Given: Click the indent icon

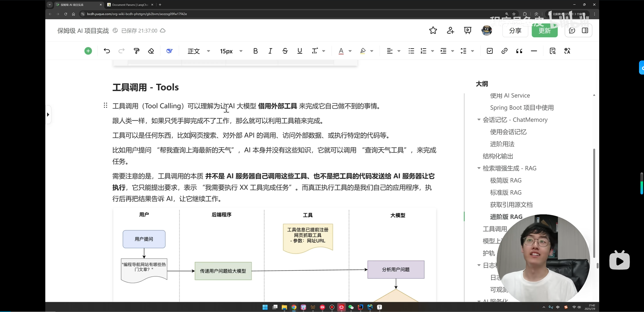Looking at the screenshot, I should [x=443, y=51].
